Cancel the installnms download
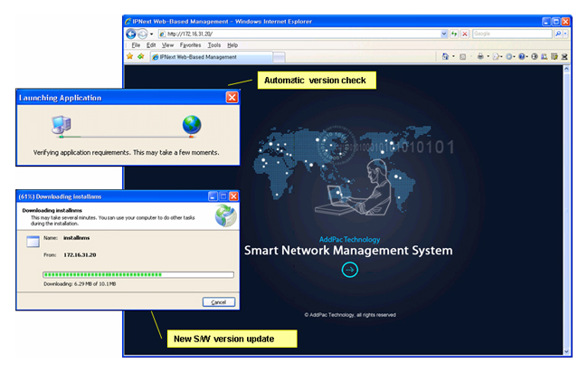Screen dimensions: 588x373 218,301
